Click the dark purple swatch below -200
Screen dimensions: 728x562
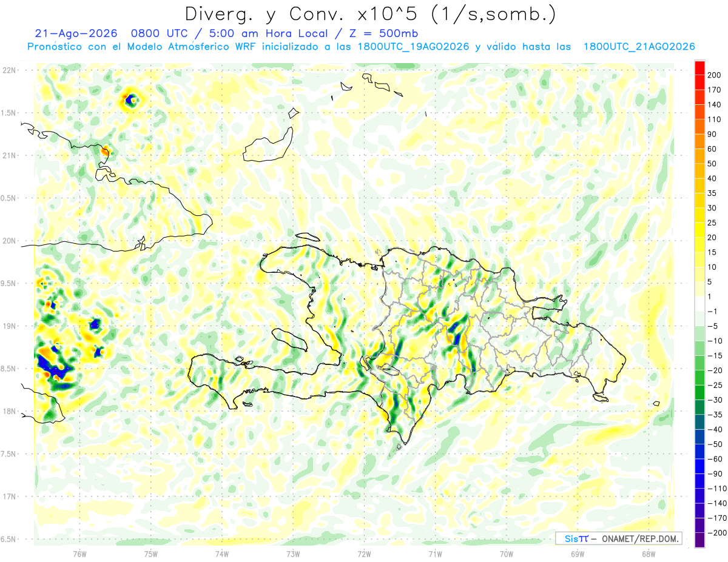pos(699,540)
